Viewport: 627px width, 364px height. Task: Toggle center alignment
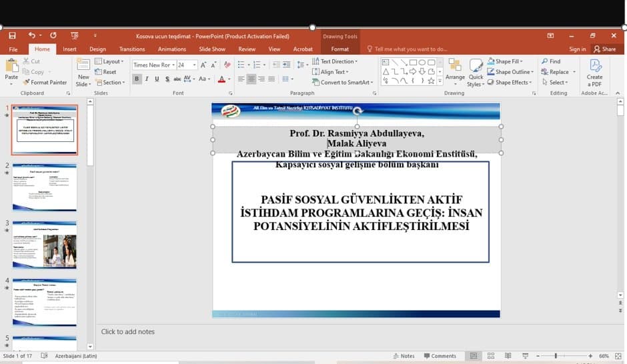(251, 79)
